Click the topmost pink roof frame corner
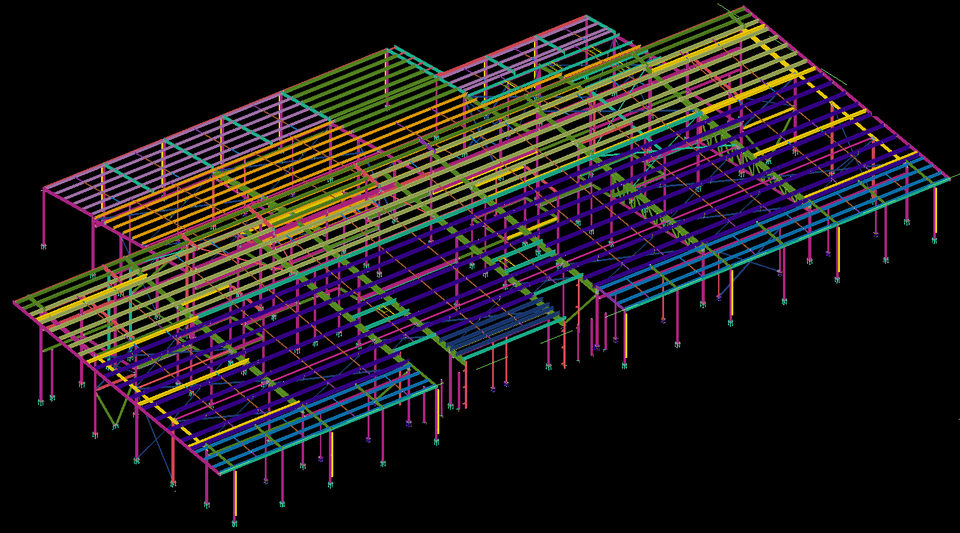The width and height of the screenshot is (960, 533). pyautogui.click(x=586, y=17)
